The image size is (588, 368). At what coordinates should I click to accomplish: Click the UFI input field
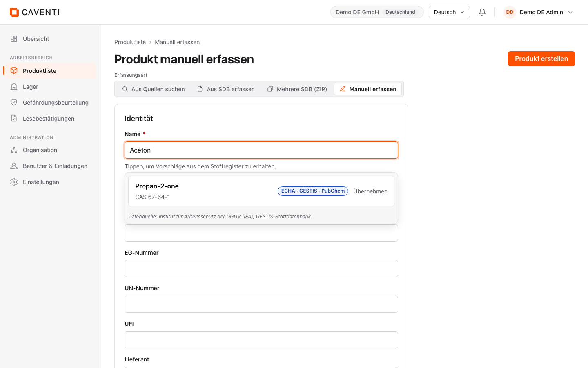tap(261, 340)
